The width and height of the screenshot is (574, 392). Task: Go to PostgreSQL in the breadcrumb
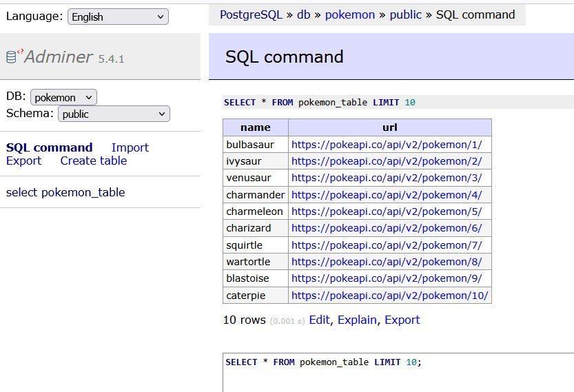(251, 14)
